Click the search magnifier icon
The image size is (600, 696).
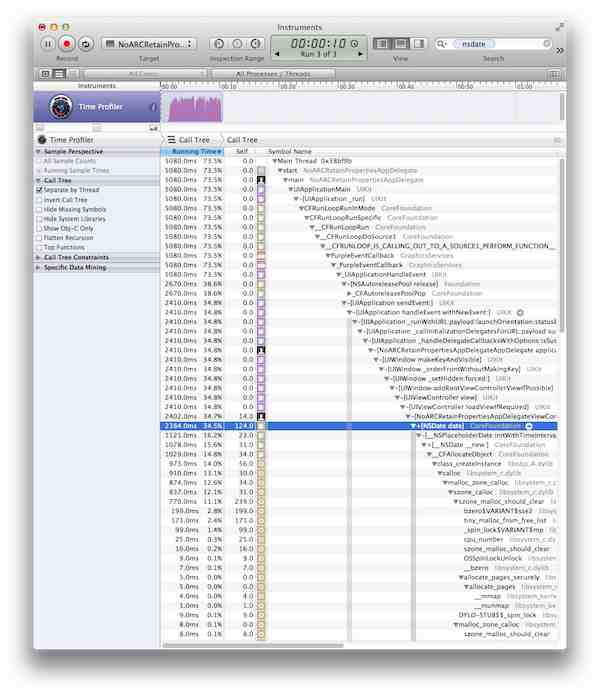[x=441, y=44]
